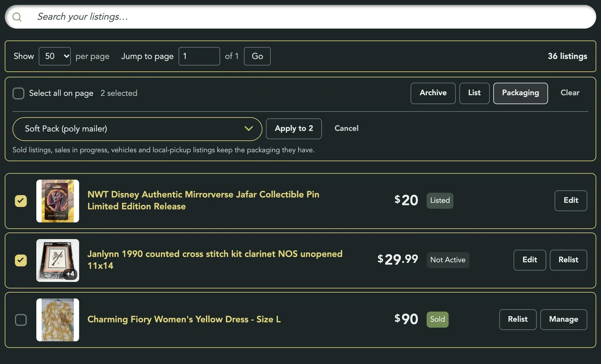Click the Jump to page number field

[199, 56]
